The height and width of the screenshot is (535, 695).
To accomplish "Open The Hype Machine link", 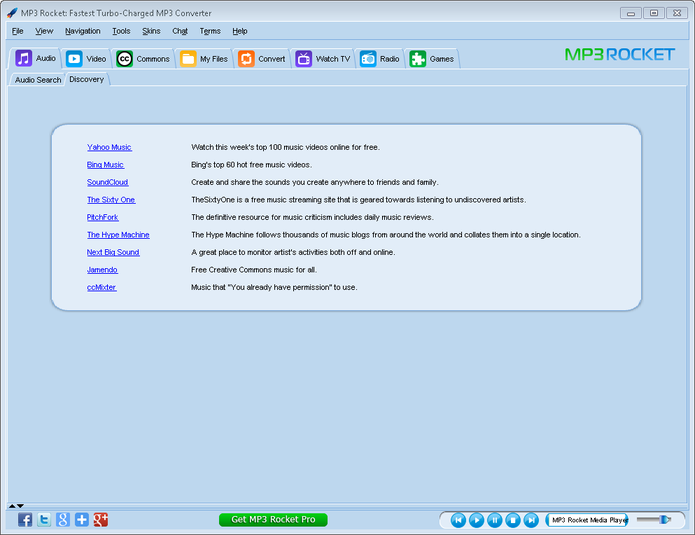I will click(x=118, y=235).
